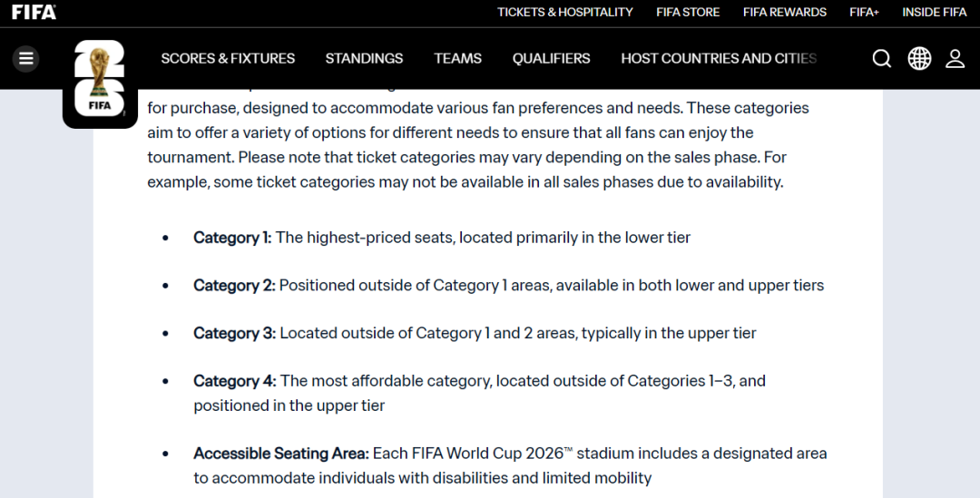Click the FIFA World Cup 26 logo
This screenshot has height=498, width=980.
tap(99, 82)
